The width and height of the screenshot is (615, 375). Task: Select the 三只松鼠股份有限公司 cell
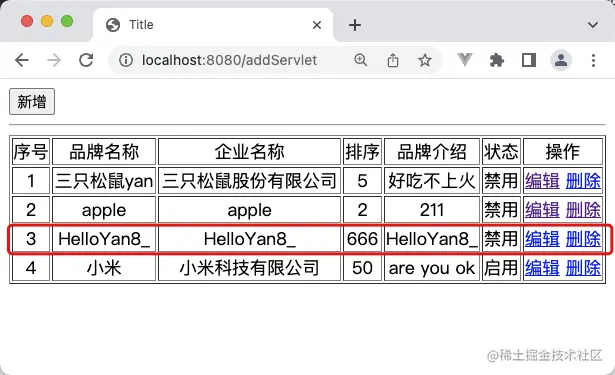pyautogui.click(x=249, y=181)
